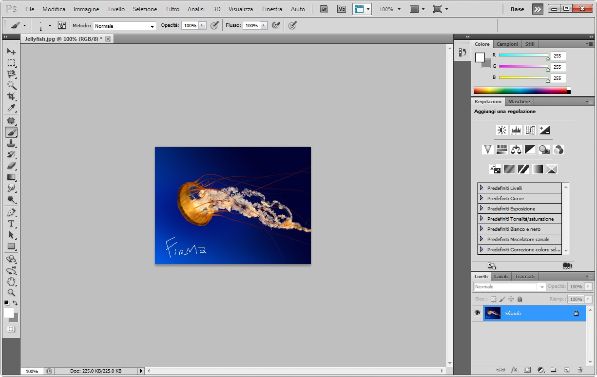
Task: Expand Predefiniti Tonalità/saturazione presets
Action: 481,219
